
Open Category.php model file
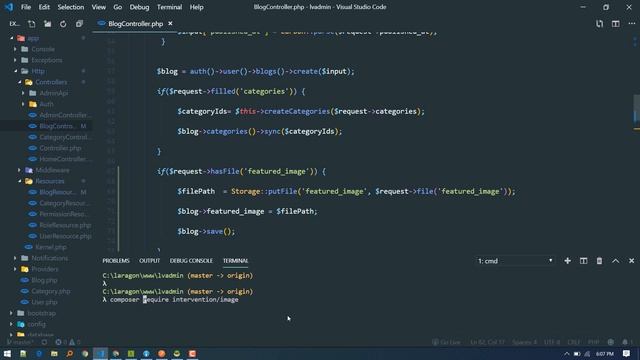point(51,291)
